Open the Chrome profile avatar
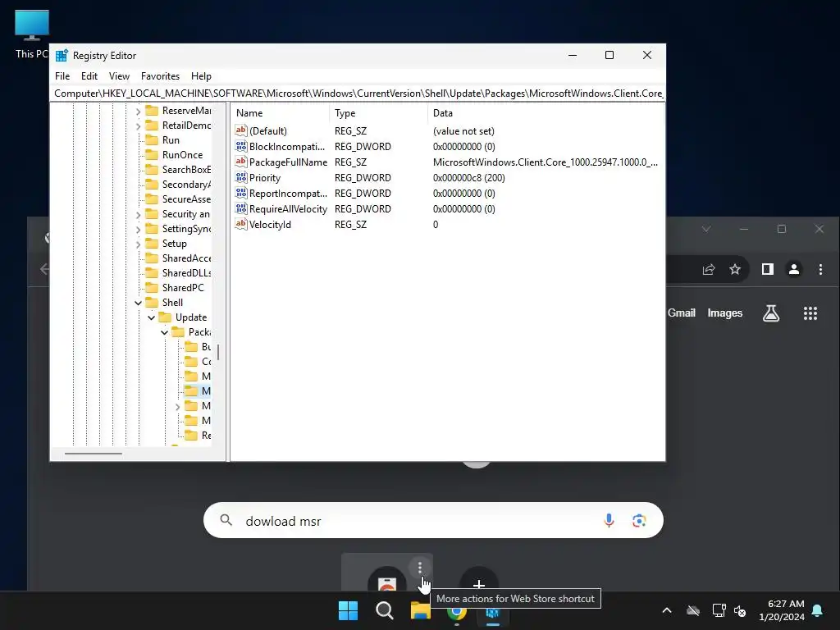Image resolution: width=840 pixels, height=630 pixels. [x=794, y=269]
